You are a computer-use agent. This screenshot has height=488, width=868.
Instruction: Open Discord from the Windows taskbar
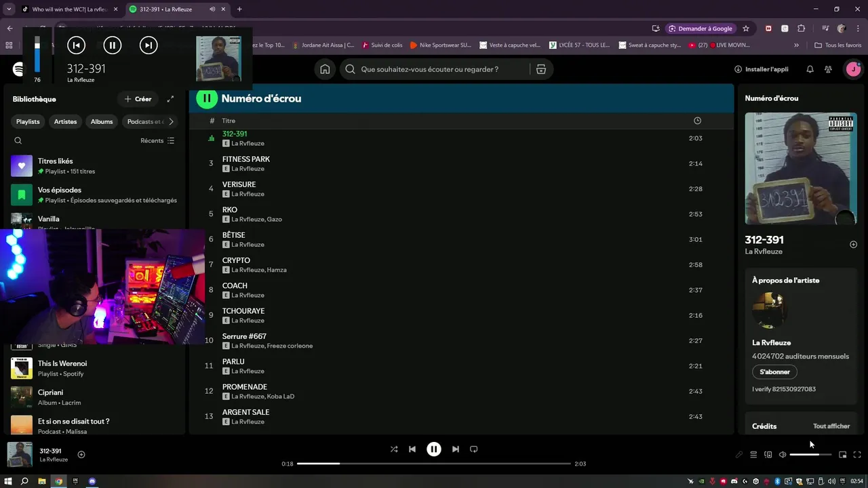coord(93,481)
